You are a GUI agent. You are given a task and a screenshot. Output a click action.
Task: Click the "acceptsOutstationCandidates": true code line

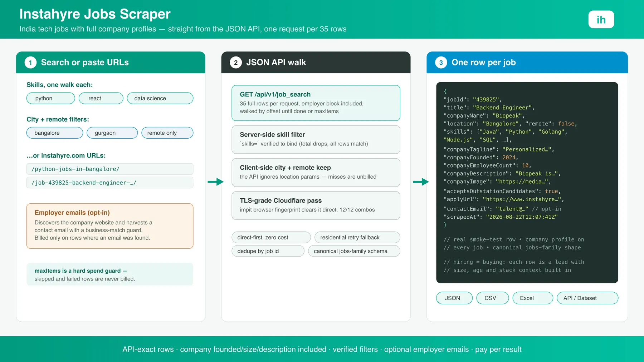[x=502, y=191]
